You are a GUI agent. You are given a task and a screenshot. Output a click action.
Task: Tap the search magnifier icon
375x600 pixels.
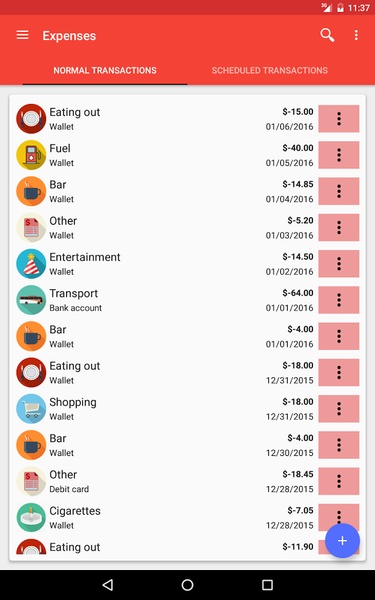tap(327, 35)
